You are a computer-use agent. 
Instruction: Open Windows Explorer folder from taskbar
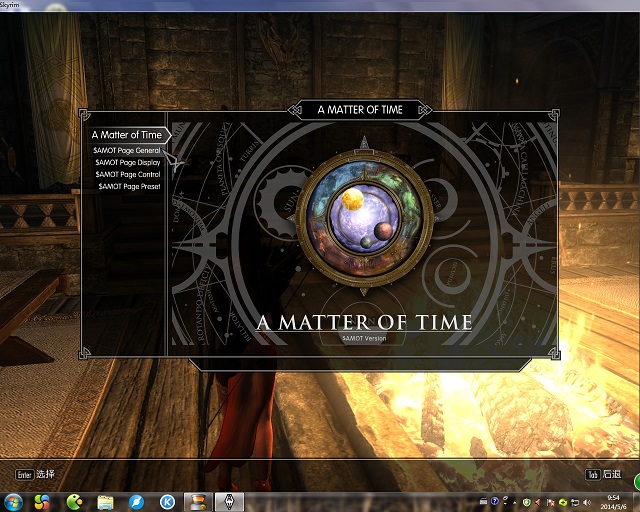coord(105,502)
